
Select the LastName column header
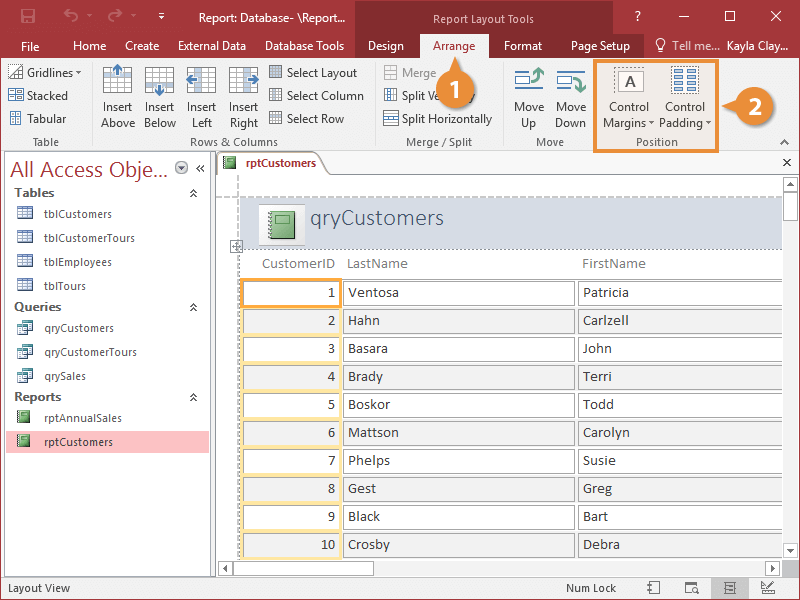coord(378,264)
